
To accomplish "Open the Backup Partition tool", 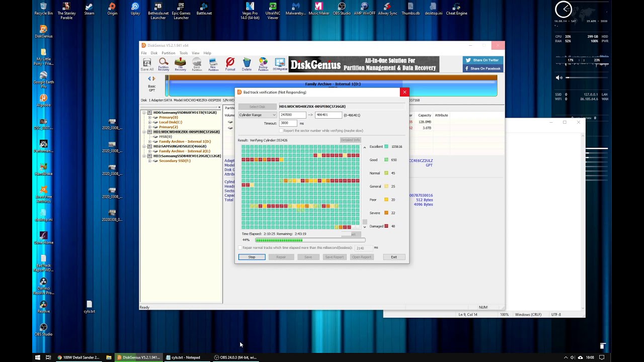I will pos(263,64).
